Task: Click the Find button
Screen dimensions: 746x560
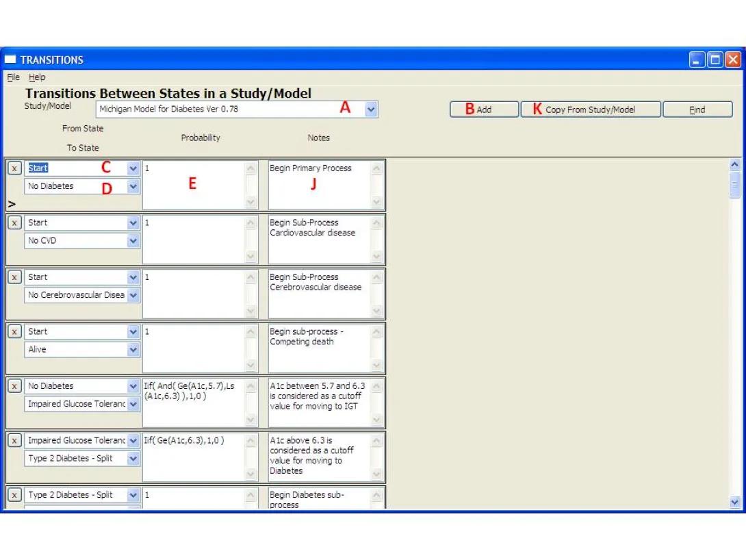Action: pyautogui.click(x=697, y=110)
